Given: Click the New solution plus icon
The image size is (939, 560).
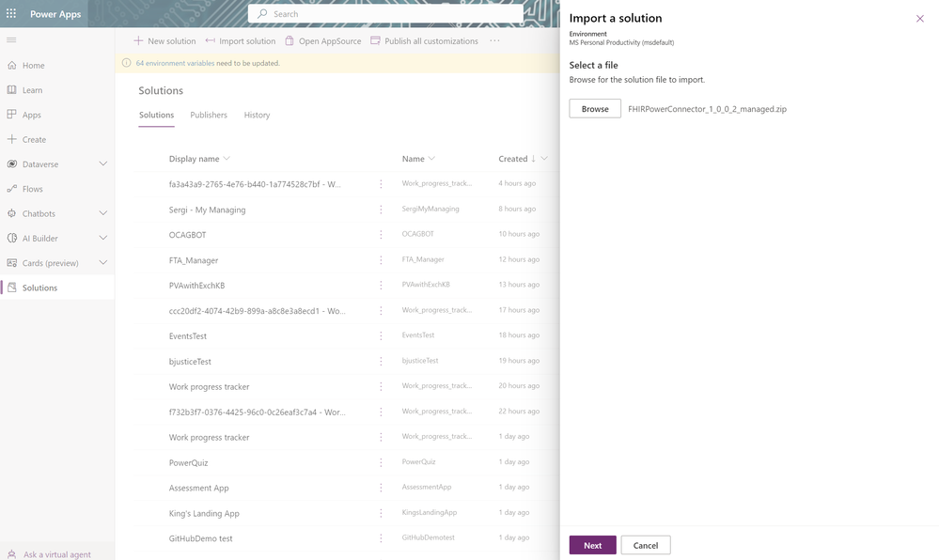Looking at the screenshot, I should point(138,40).
